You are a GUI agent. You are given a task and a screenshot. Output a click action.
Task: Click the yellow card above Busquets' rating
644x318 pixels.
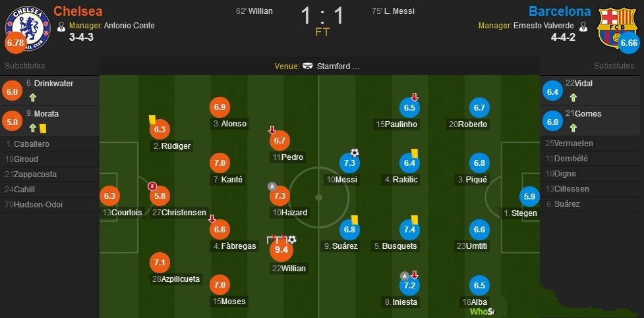(416, 218)
